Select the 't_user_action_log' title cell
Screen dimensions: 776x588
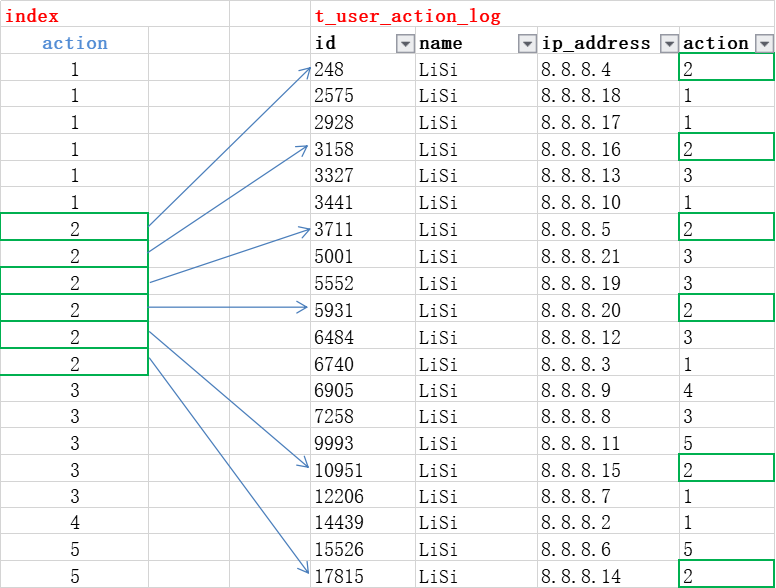542,14
